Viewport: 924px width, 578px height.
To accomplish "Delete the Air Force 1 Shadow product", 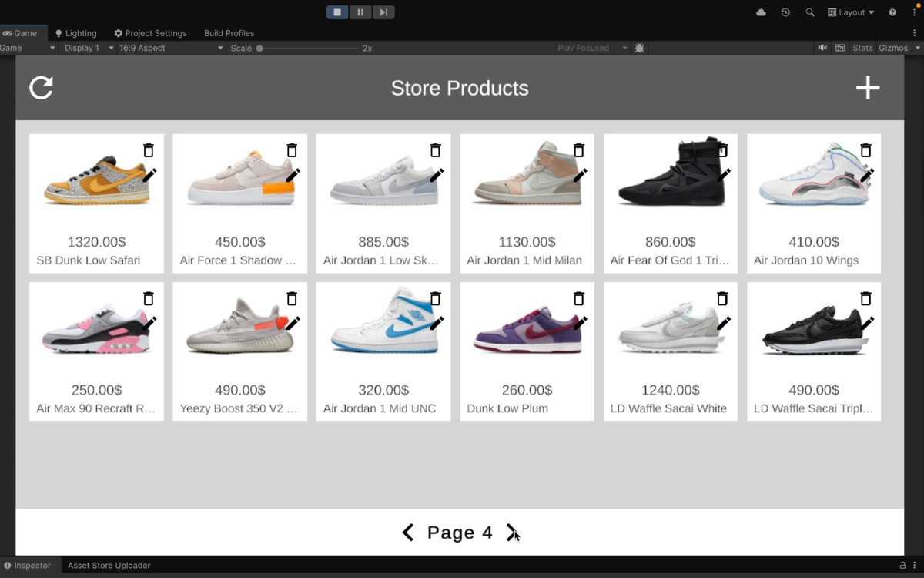I will (x=292, y=150).
